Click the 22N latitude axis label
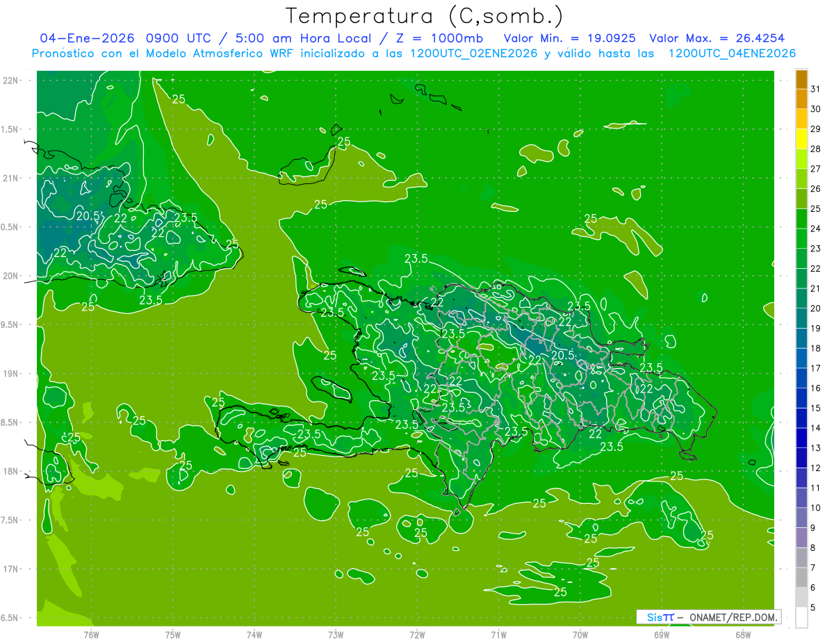The height and width of the screenshot is (644, 834). coord(11,80)
